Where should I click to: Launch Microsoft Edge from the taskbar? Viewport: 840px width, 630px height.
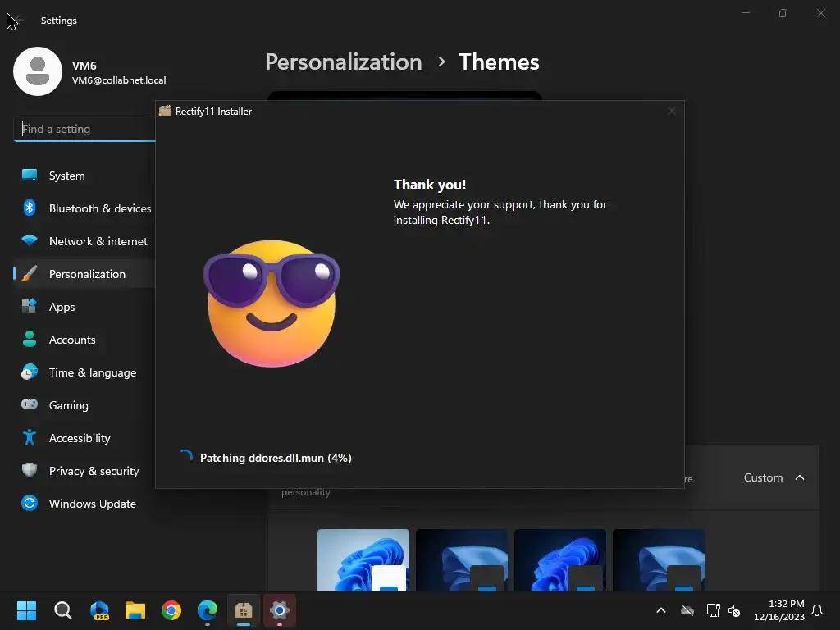click(x=208, y=610)
